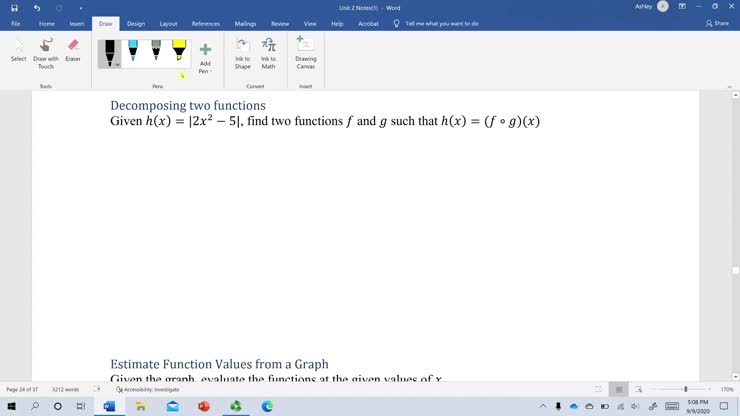Switch to the Insert tab

point(77,24)
